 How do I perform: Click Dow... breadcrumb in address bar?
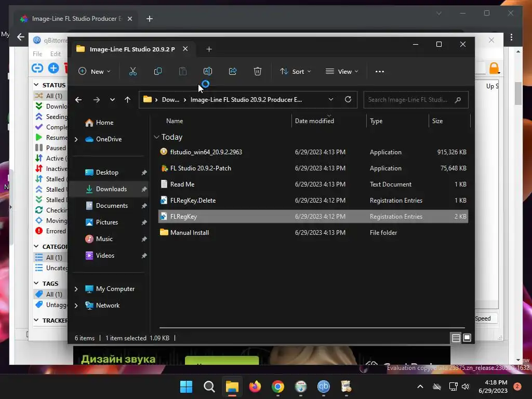pyautogui.click(x=170, y=100)
